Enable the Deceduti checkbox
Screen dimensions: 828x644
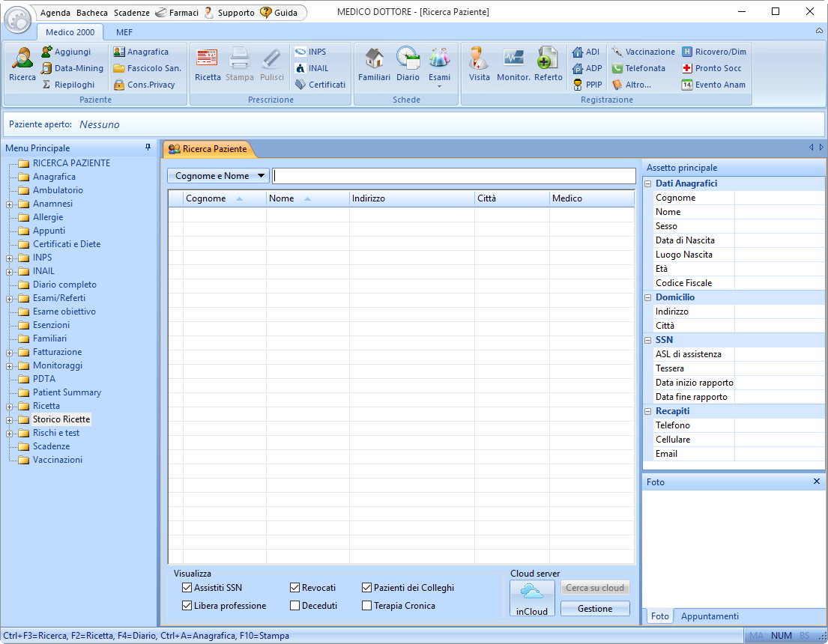294,606
